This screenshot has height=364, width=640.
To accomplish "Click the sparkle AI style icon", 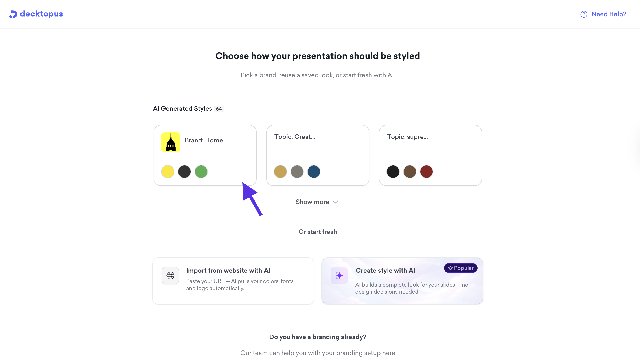I will pos(339,276).
